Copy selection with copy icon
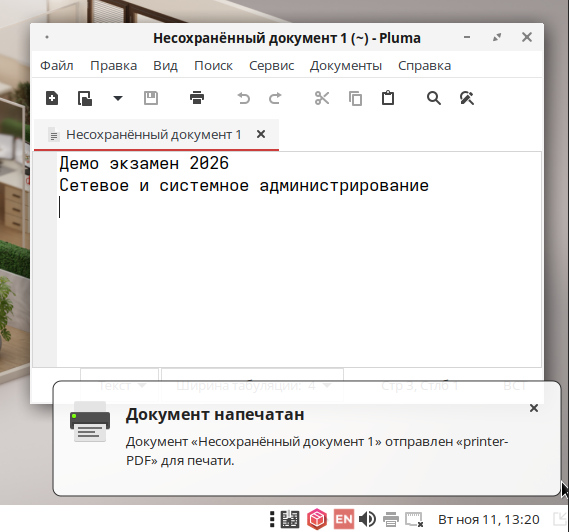The width and height of the screenshot is (569, 532). click(355, 98)
